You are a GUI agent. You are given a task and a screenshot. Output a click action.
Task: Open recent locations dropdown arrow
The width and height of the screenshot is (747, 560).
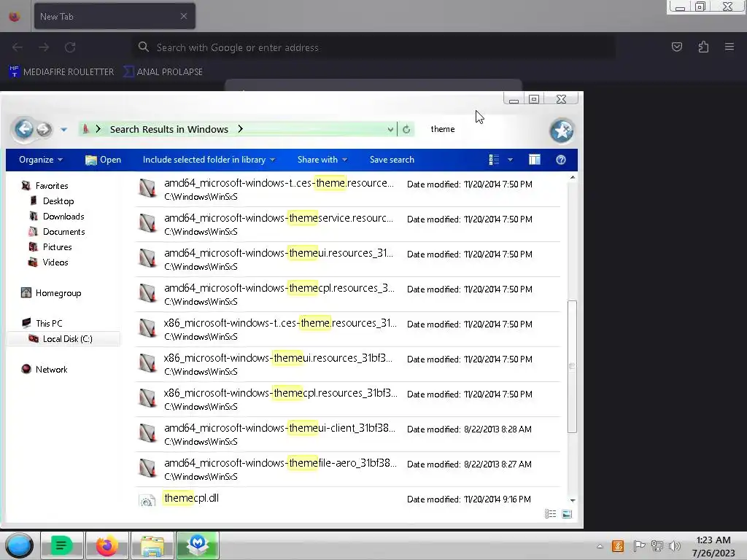coord(64,130)
